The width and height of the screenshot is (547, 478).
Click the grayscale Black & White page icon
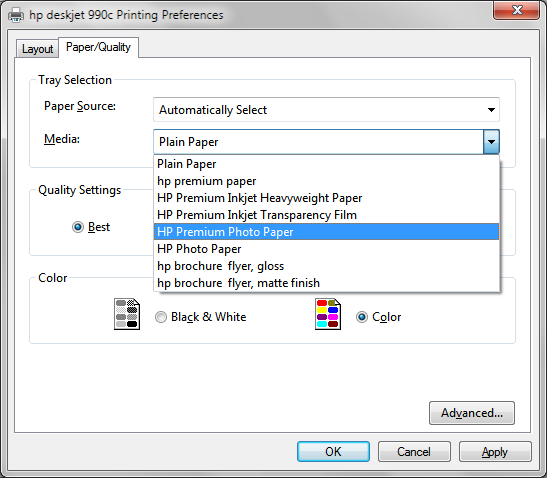[127, 314]
